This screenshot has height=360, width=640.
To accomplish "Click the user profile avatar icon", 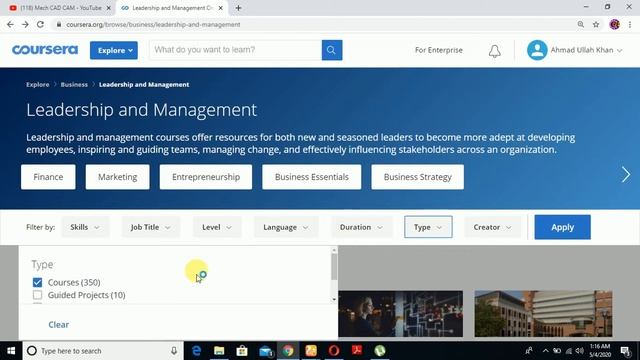I will [537, 50].
